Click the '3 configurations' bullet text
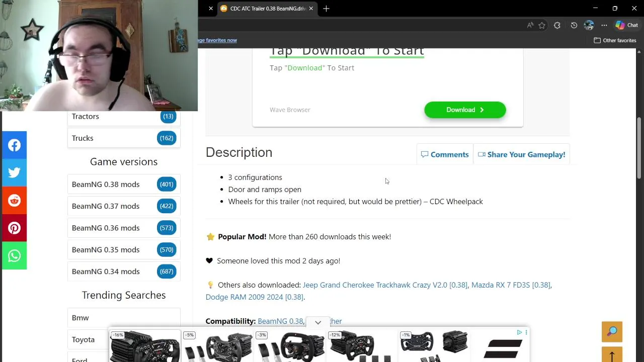This screenshot has width=644, height=362. coord(255,177)
